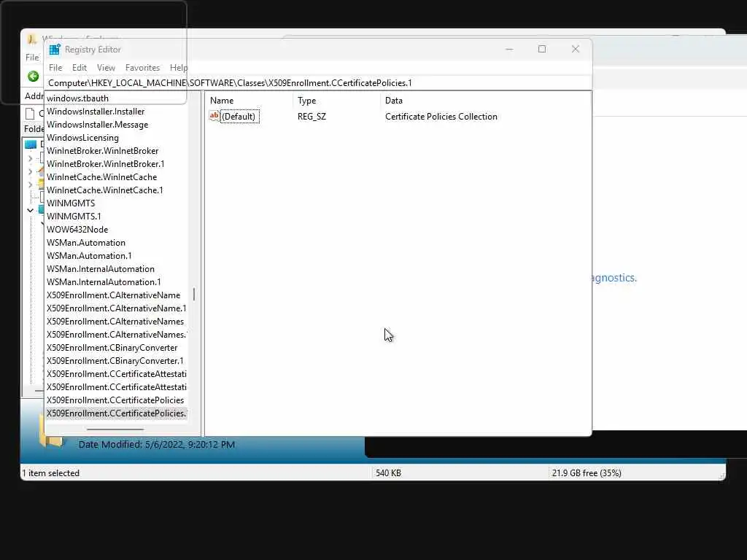Select the WinInetBroker.WinInetBroker.1 key
Screen dimensions: 747x560
(105, 164)
